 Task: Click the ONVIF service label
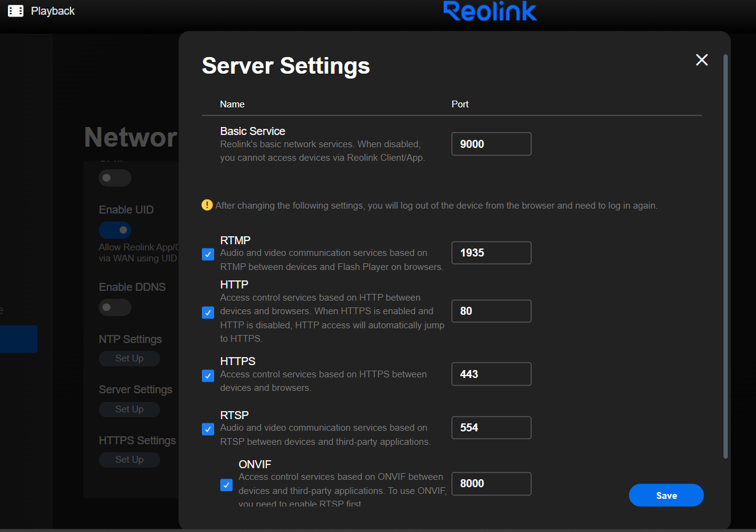(255, 465)
